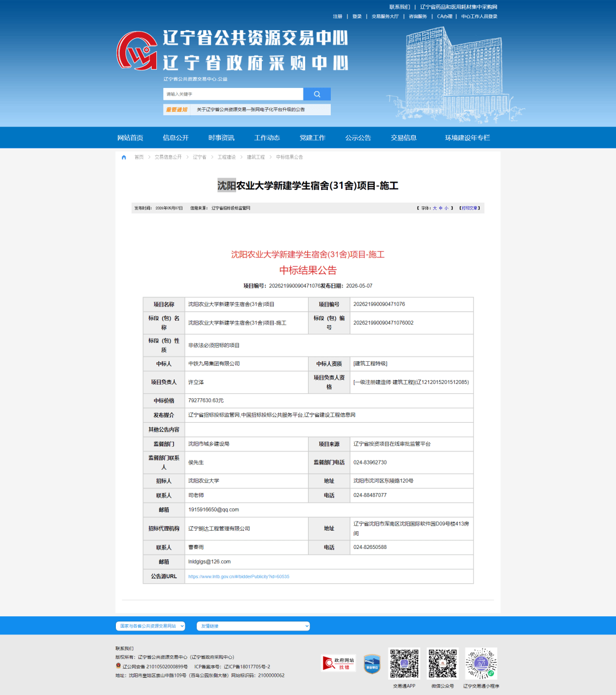The image size is (616, 695).
Task: Click the home icon in breadcrumb
Action: tap(124, 157)
